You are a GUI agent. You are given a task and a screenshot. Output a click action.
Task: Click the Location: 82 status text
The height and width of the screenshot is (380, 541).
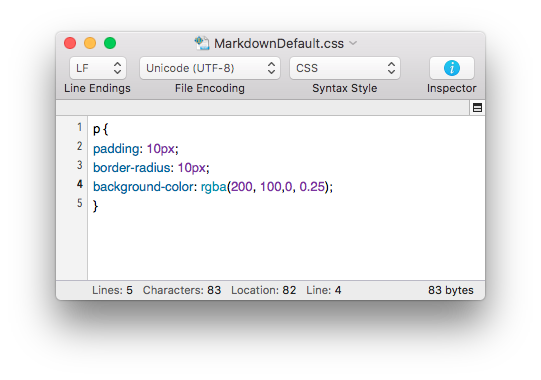click(264, 290)
